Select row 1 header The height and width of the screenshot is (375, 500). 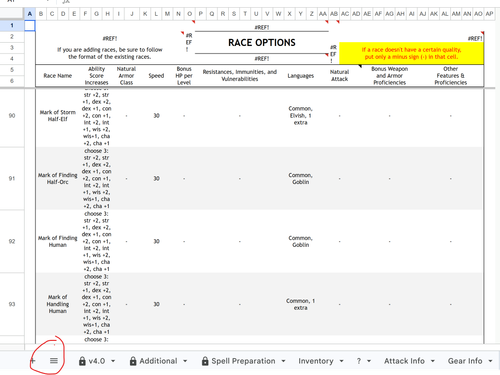click(12, 25)
